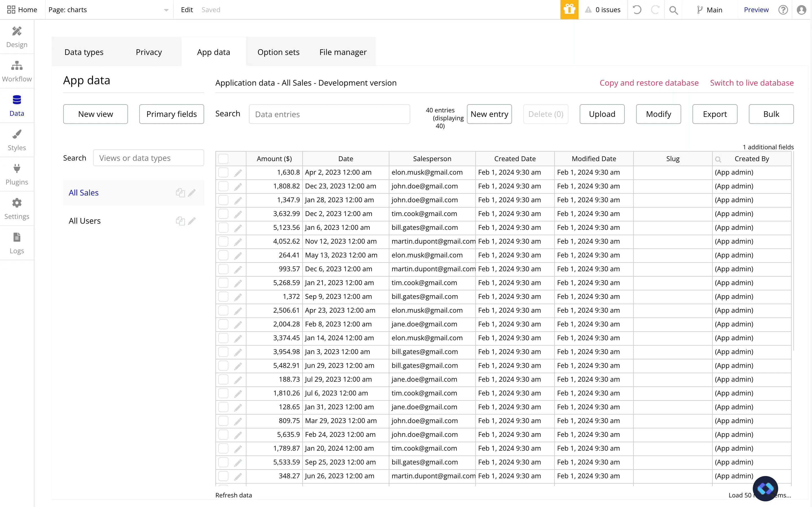This screenshot has width=812, height=507.
Task: Duplicate the All Users view with copy icon
Action: pyautogui.click(x=180, y=221)
